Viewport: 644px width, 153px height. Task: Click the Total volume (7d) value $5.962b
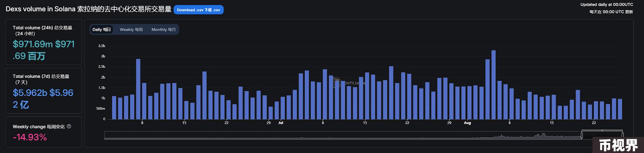click(43, 99)
